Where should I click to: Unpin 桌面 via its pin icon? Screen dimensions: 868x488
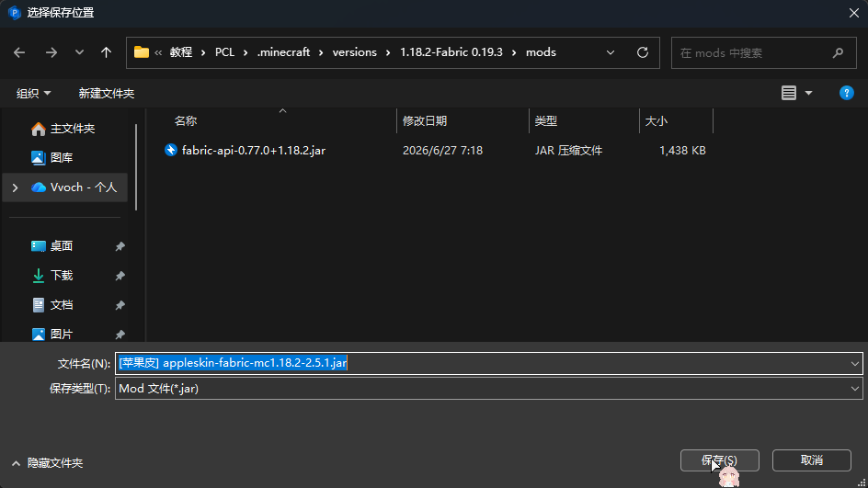(120, 246)
